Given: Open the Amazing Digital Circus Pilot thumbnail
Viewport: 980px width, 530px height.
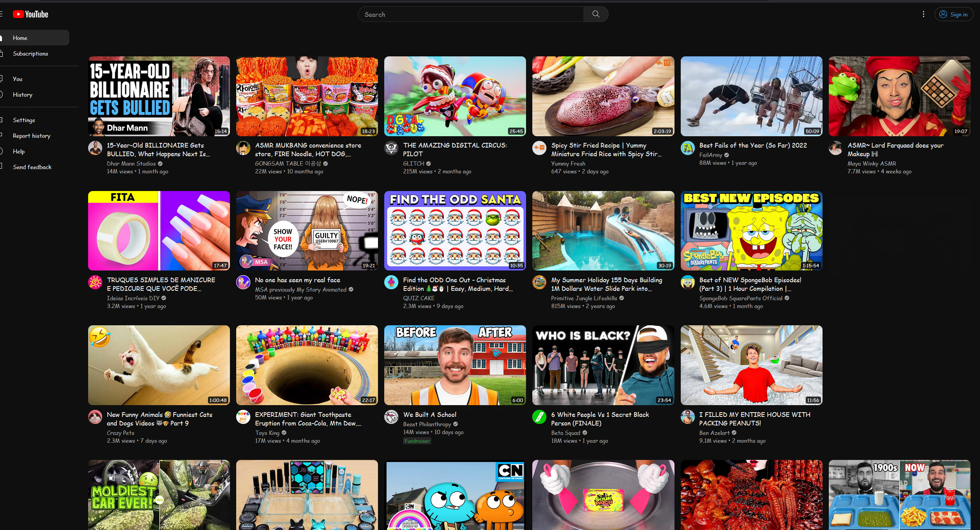Looking at the screenshot, I should pyautogui.click(x=455, y=96).
